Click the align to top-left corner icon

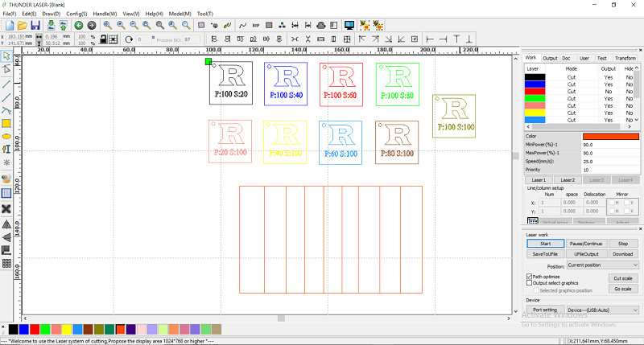click(361, 39)
